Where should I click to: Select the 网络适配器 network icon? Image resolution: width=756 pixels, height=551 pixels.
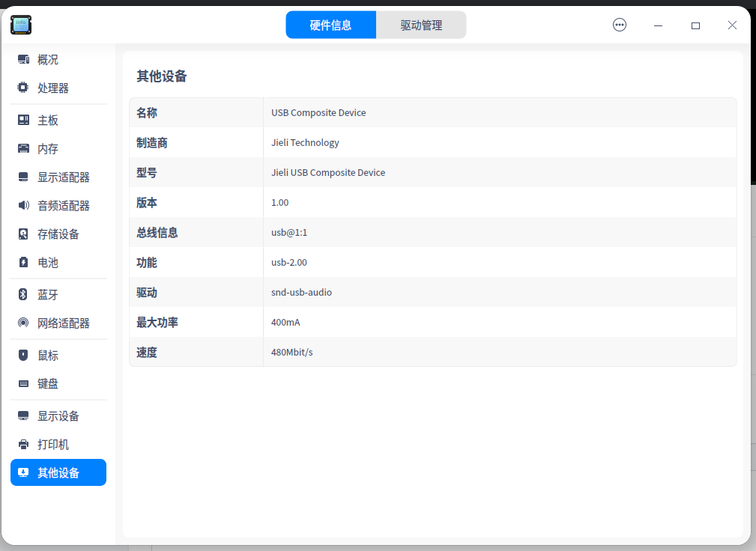[23, 323]
